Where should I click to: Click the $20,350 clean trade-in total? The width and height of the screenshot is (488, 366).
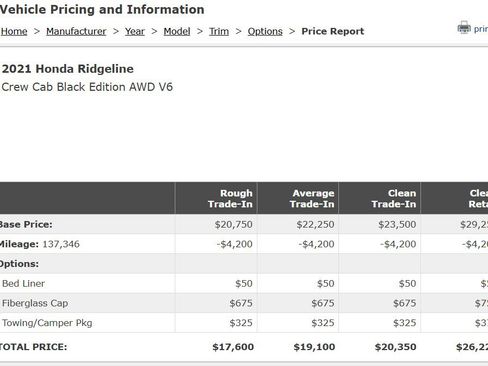coord(396,347)
